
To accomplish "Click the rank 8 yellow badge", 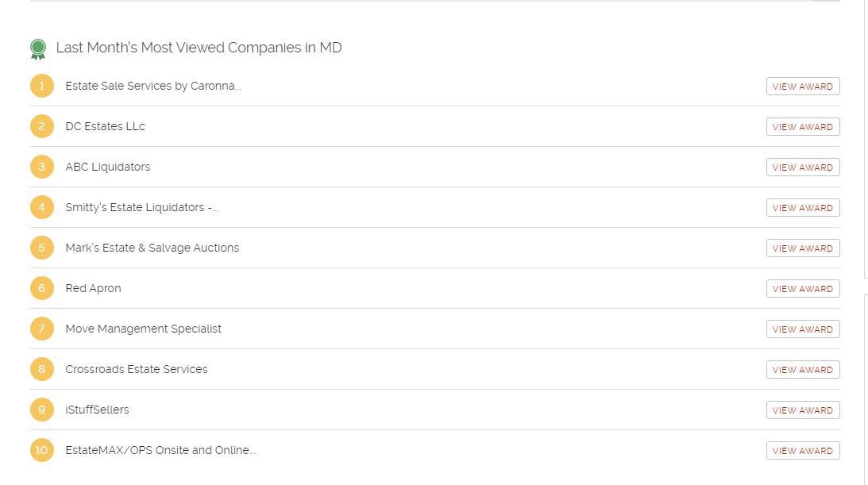I will (42, 369).
